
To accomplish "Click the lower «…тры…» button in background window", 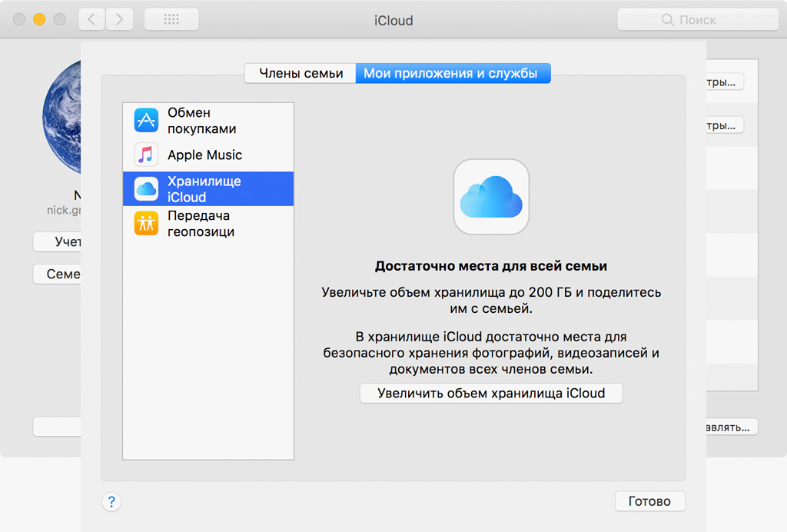I will coord(725,125).
